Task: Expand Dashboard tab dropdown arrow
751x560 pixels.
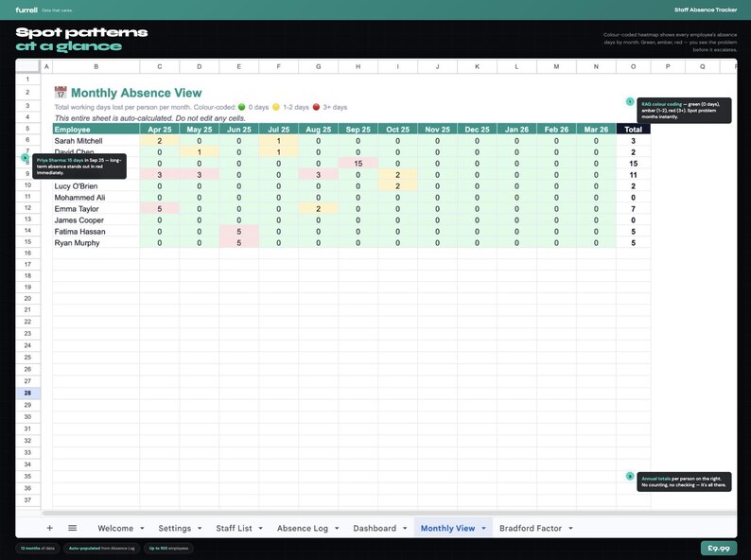Action: [x=405, y=529]
